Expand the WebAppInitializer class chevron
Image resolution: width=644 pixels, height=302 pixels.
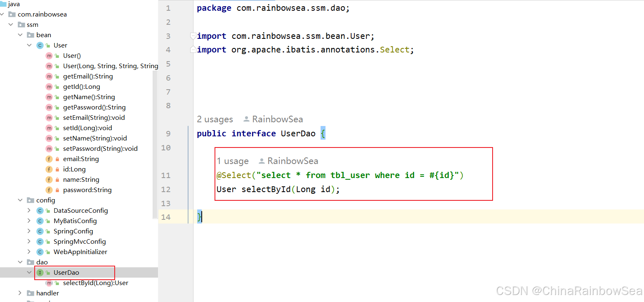29,252
